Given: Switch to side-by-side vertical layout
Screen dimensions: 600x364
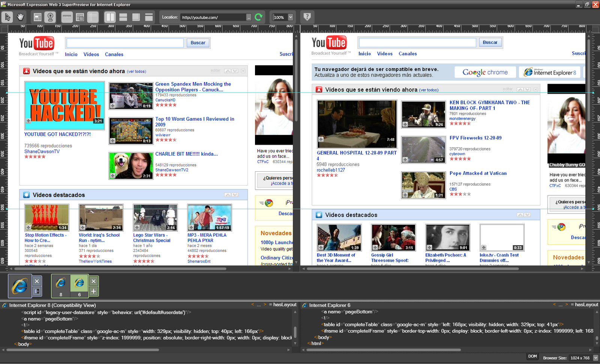Looking at the screenshot, I should pyautogui.click(x=110, y=17).
